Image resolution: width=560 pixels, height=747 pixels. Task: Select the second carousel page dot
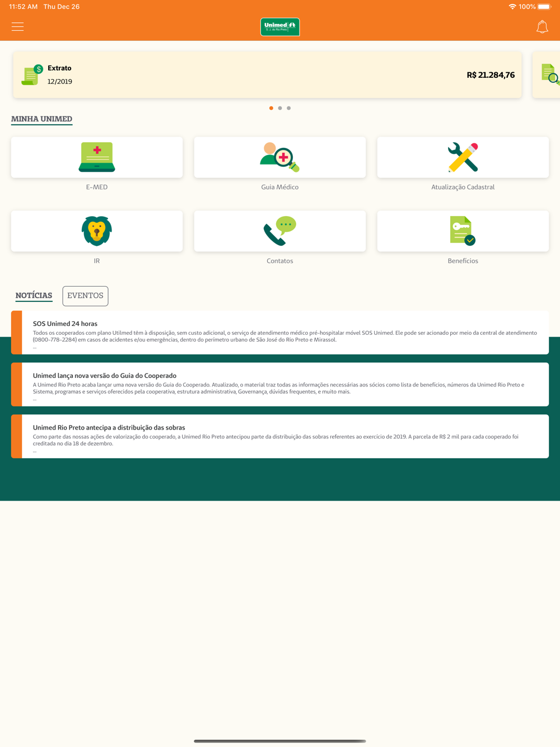point(280,108)
